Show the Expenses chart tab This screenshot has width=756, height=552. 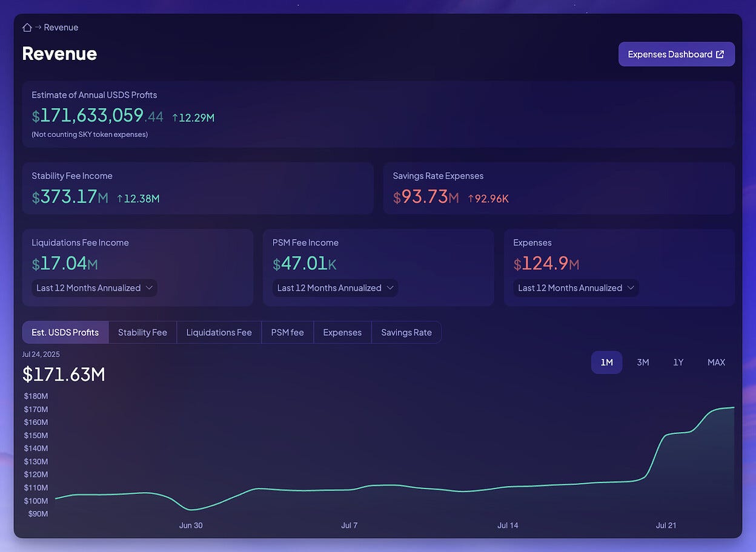[x=342, y=332]
